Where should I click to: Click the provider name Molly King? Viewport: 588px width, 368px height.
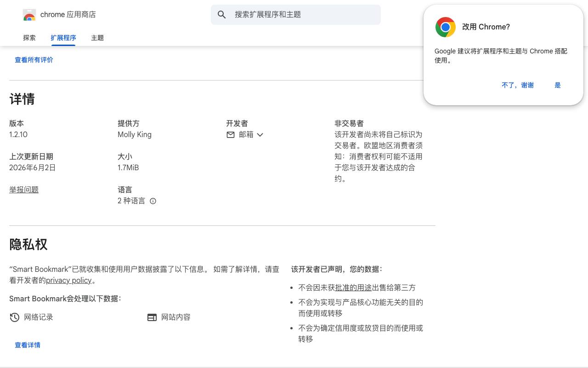[135, 135]
